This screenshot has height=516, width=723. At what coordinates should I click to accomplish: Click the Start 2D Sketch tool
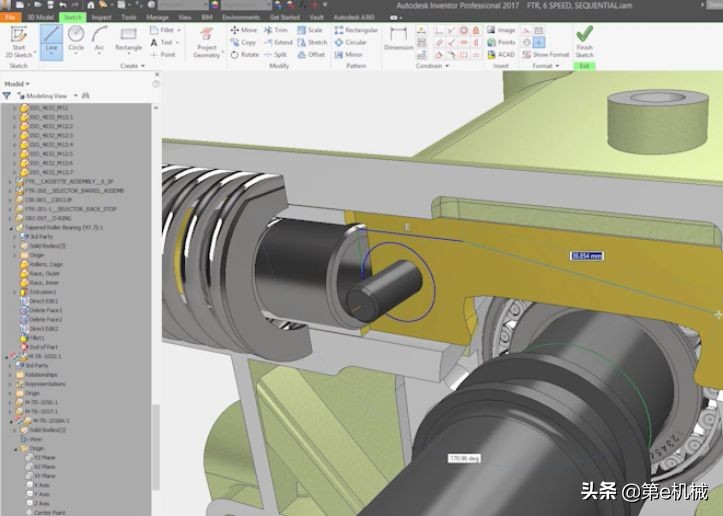click(x=19, y=42)
